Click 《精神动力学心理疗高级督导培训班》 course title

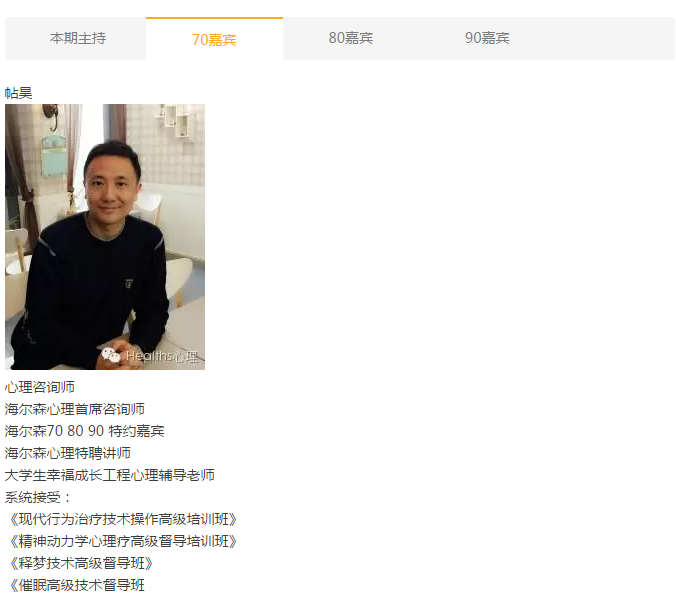tap(123, 541)
